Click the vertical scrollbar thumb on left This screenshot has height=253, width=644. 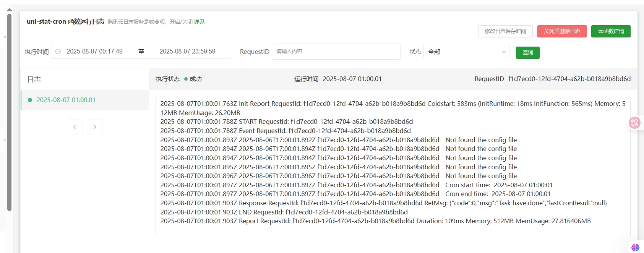pyautogui.click(x=10, y=112)
